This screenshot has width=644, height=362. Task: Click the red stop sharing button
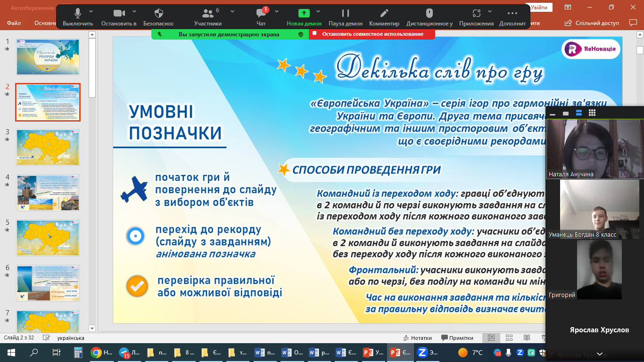(x=372, y=34)
